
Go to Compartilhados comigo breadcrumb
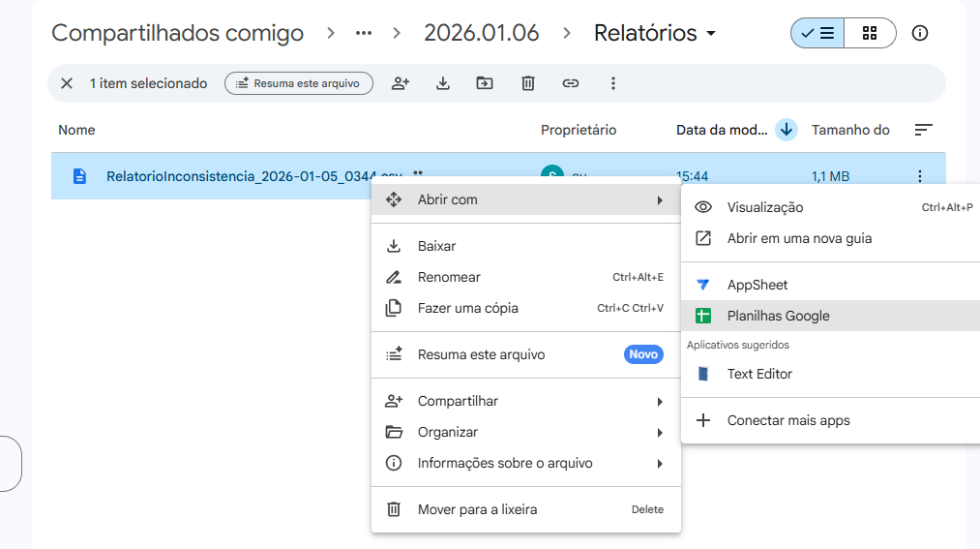[x=177, y=33]
